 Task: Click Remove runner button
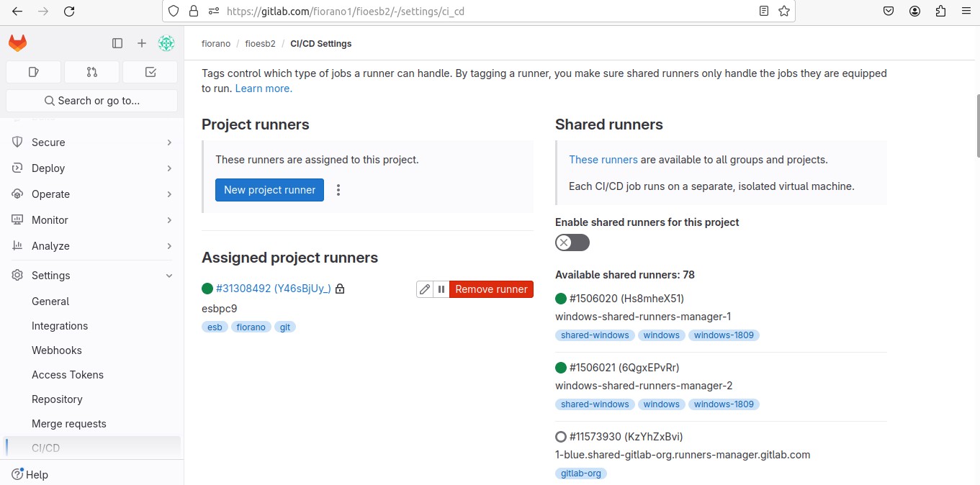pyautogui.click(x=491, y=289)
